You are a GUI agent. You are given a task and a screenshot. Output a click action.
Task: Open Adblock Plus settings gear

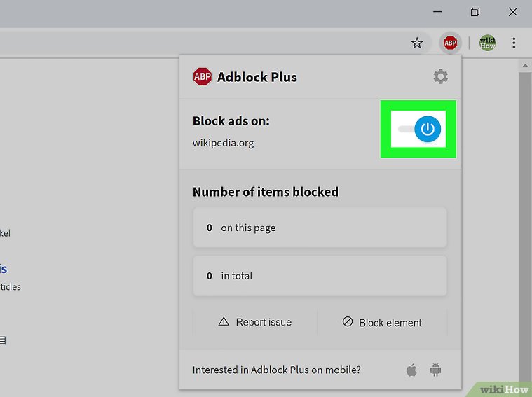tap(440, 76)
